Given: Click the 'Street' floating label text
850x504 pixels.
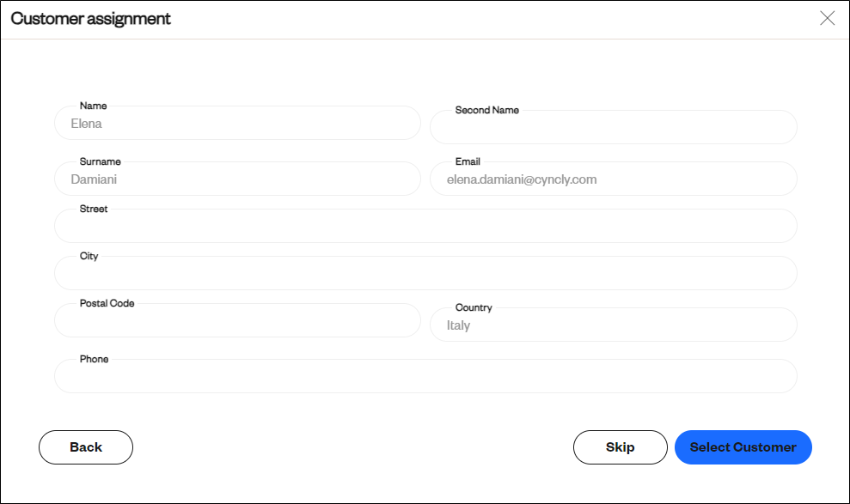Looking at the screenshot, I should click(93, 209).
